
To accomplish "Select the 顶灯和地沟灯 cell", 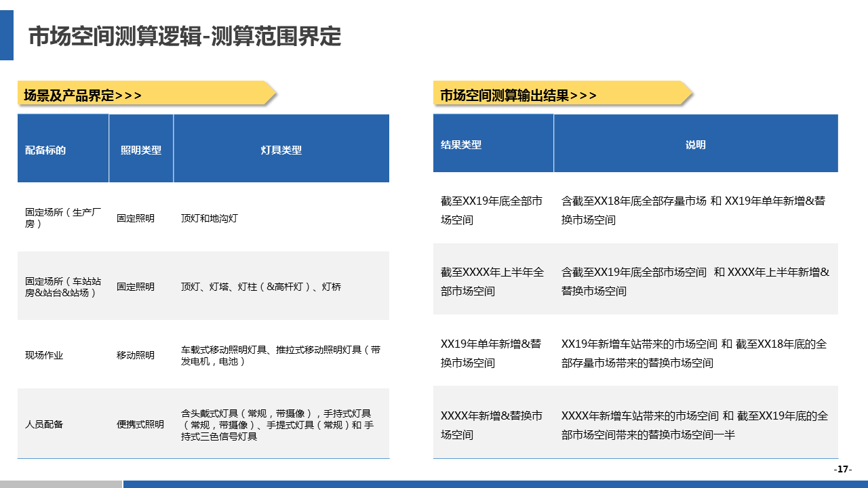I will 210,218.
